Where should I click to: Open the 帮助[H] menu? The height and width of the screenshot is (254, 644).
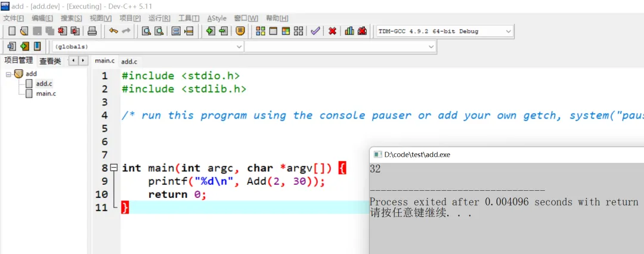point(277,18)
